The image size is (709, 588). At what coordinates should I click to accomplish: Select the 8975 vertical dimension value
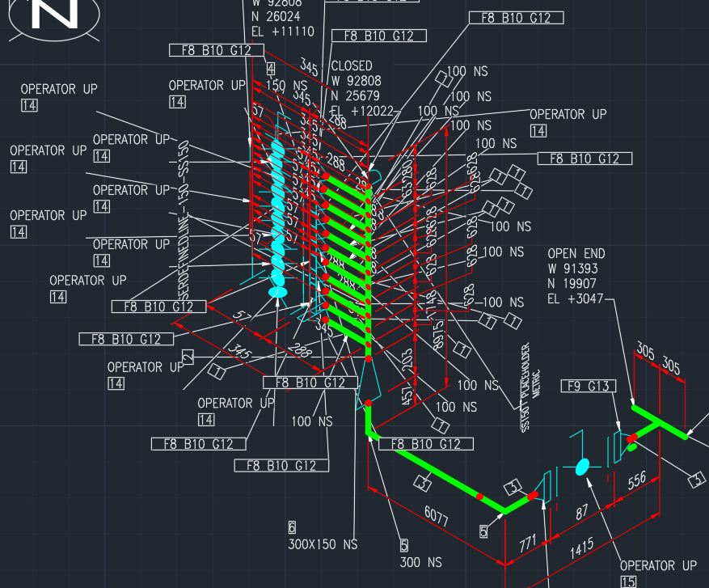click(x=437, y=335)
